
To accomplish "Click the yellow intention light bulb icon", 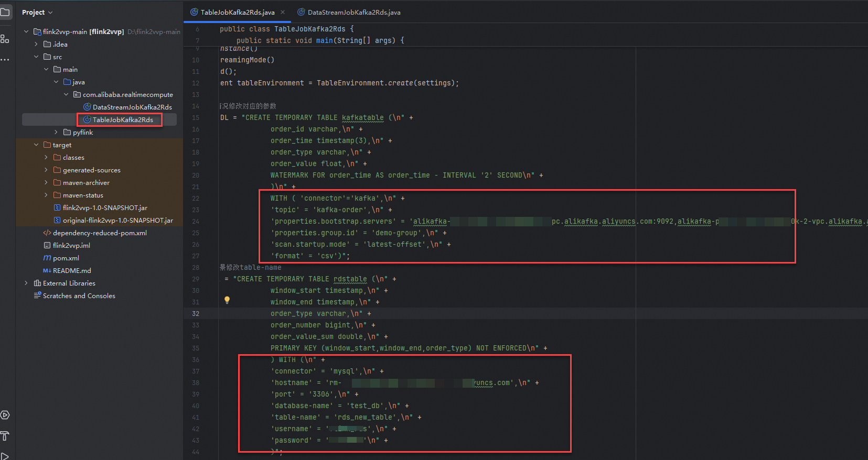I will click(x=227, y=300).
